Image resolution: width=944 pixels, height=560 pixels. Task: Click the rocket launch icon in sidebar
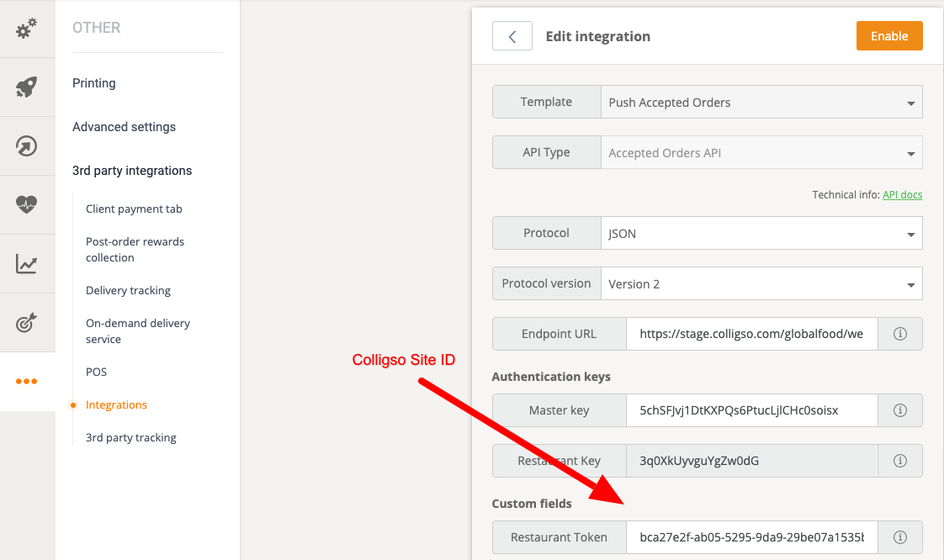(27, 87)
